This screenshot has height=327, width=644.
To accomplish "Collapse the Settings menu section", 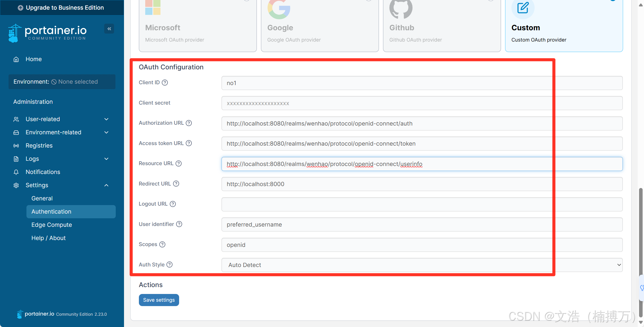I will (x=61, y=185).
